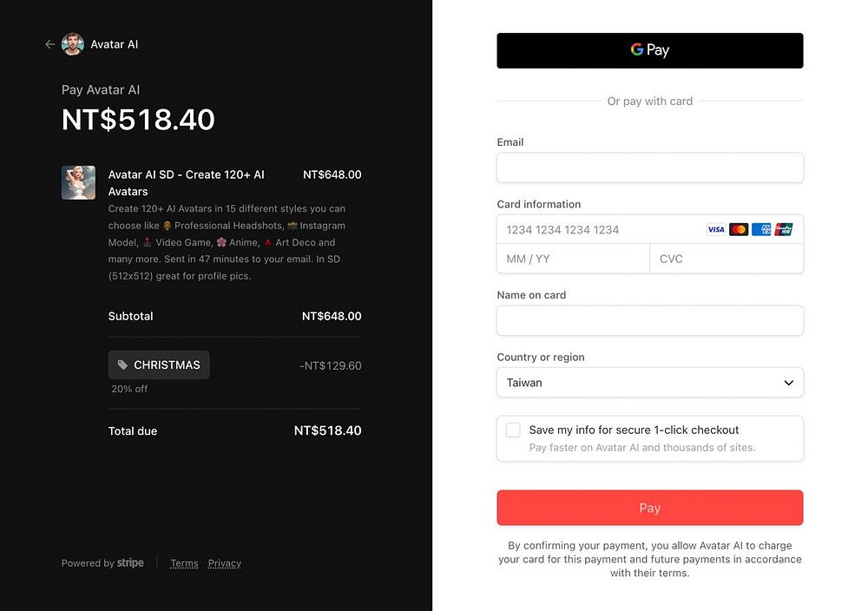Open the Country or region dropdown
This screenshot has width=868, height=611.
pyautogui.click(x=649, y=383)
